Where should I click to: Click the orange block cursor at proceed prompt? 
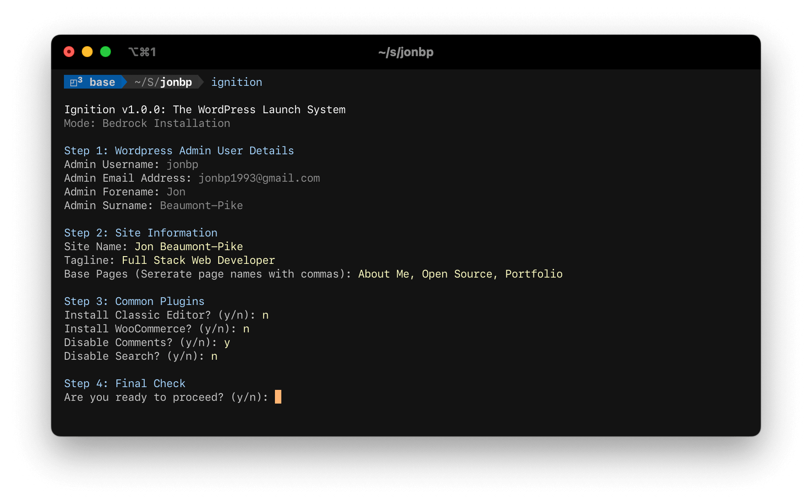(278, 397)
